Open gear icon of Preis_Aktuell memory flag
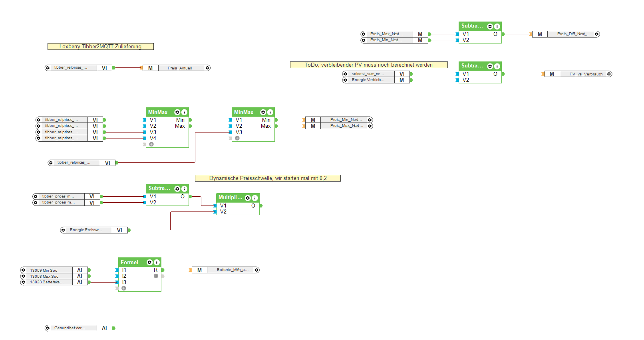 point(207,68)
